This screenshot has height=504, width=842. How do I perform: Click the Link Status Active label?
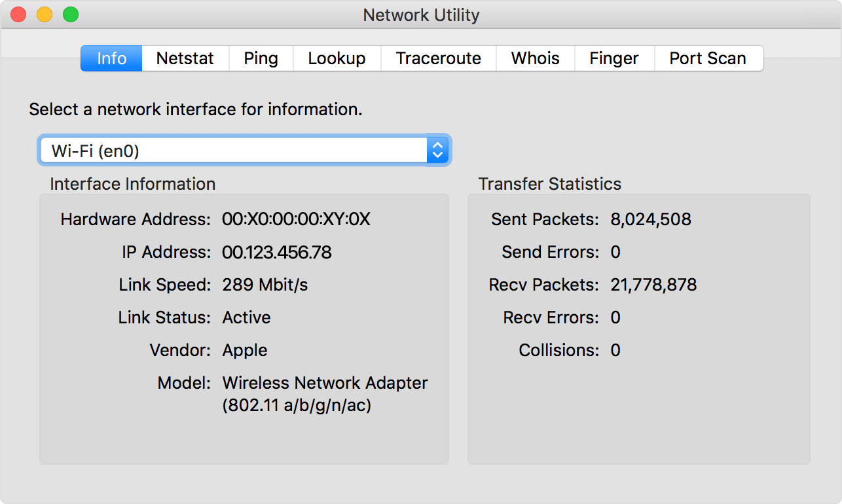tap(247, 317)
